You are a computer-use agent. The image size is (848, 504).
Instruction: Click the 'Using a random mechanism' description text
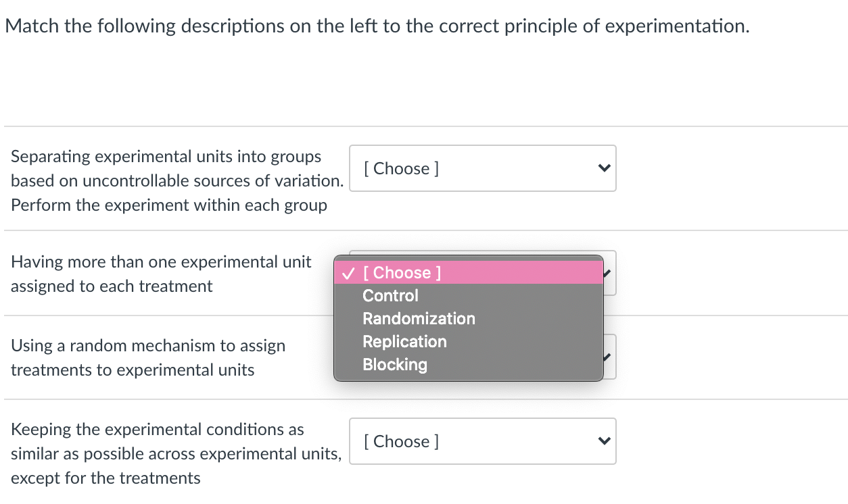tap(148, 346)
